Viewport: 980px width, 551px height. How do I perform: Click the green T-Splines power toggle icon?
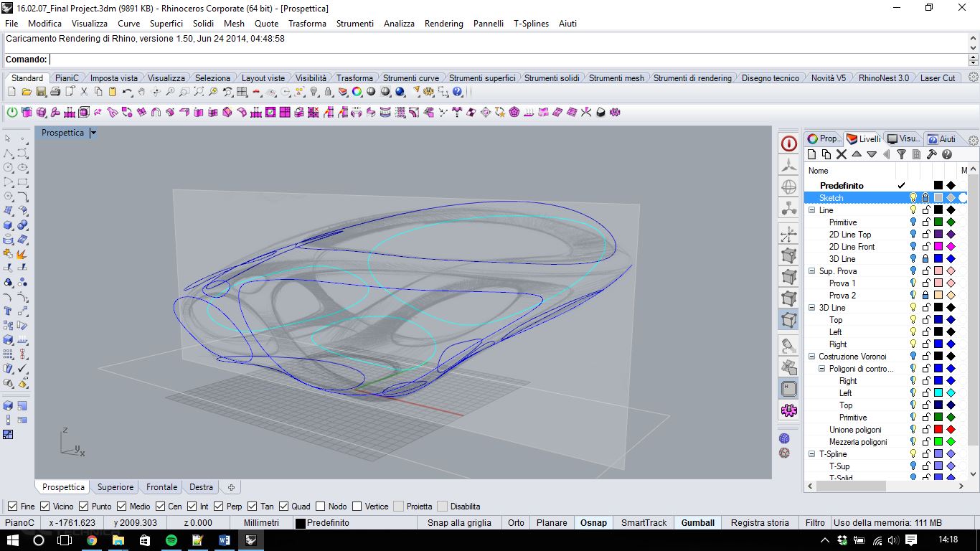pos(12,112)
